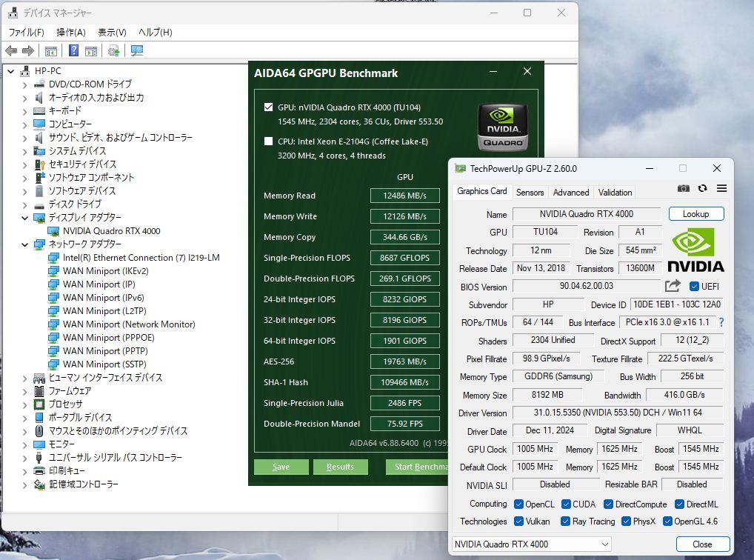Image resolution: width=754 pixels, height=560 pixels.
Task: Toggle the CPU Intel Xeon E-2104G checkbox
Action: pos(268,141)
